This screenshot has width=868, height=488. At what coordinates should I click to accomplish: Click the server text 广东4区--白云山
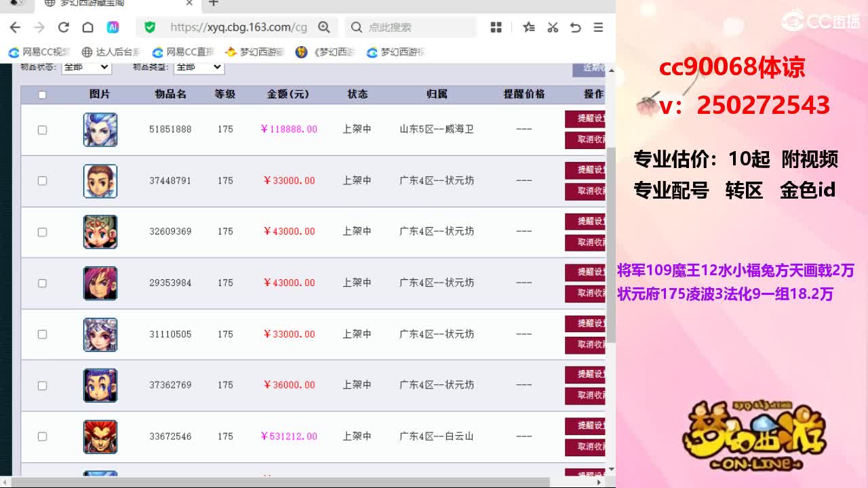[x=437, y=436]
